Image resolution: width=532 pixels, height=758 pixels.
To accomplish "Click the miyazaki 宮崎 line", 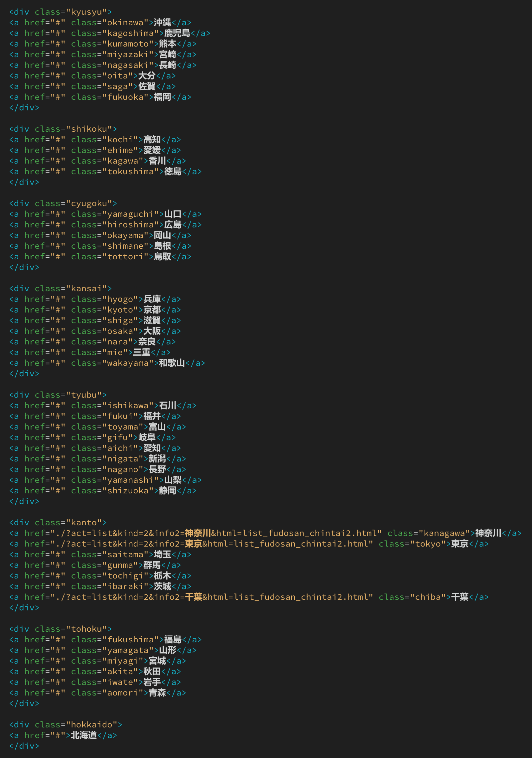I will pos(103,55).
